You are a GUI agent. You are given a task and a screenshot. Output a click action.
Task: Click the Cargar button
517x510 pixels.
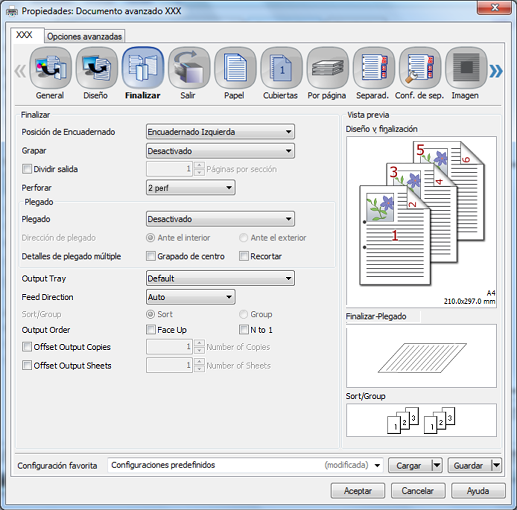[409, 465]
